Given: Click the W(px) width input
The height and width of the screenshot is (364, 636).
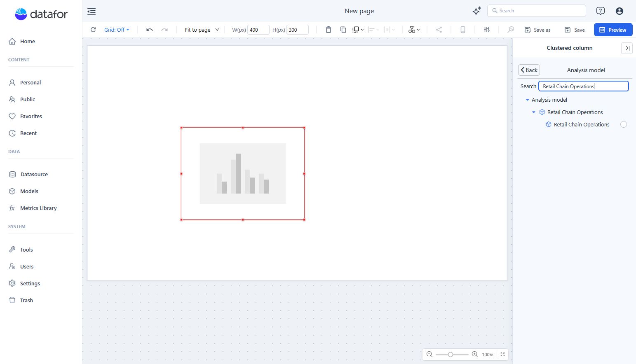Looking at the screenshot, I should (x=258, y=30).
